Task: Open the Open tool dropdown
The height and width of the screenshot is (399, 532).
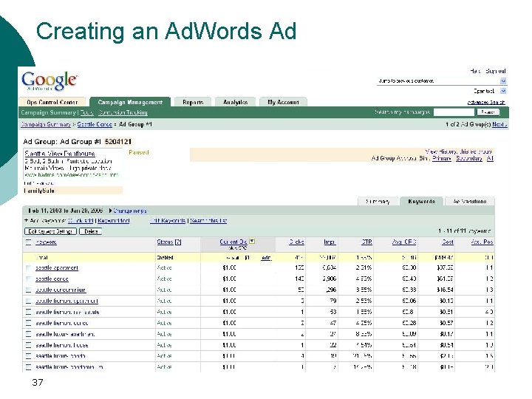Action: click(x=503, y=91)
